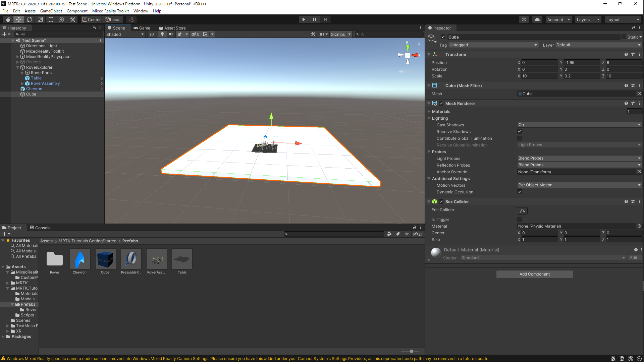Switch to the Console tab
Screen dimensions: 644x362
tap(40, 228)
